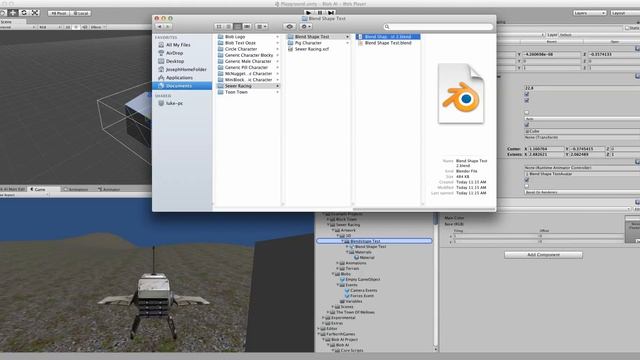Select the Scale tool in Unity toolbar
The image size is (640, 360).
click(x=35, y=13)
